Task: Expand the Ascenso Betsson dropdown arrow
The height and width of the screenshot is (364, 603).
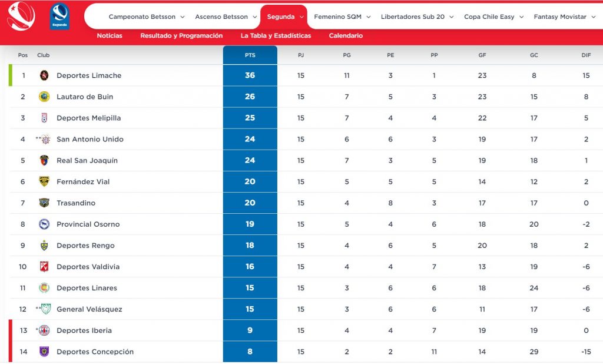Action: click(x=254, y=17)
